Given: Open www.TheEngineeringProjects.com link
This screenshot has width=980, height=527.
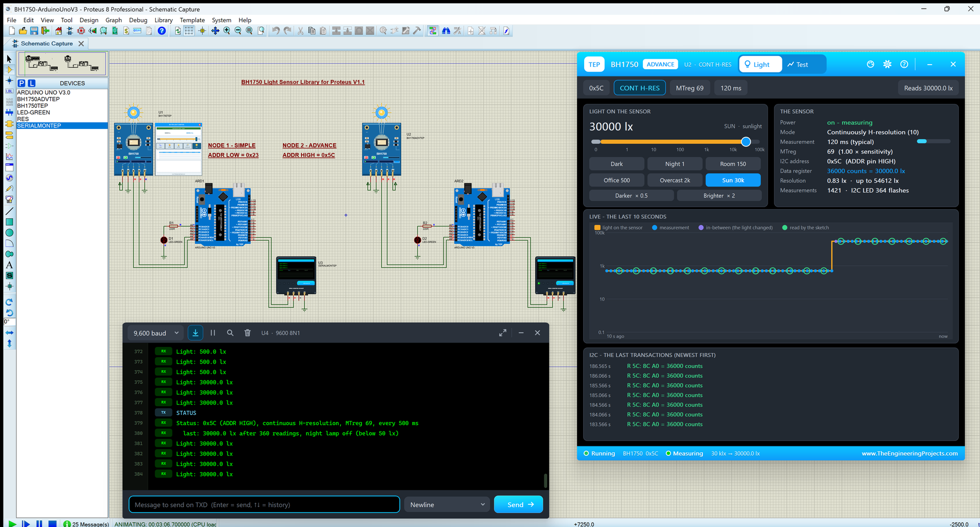Looking at the screenshot, I should [909, 453].
